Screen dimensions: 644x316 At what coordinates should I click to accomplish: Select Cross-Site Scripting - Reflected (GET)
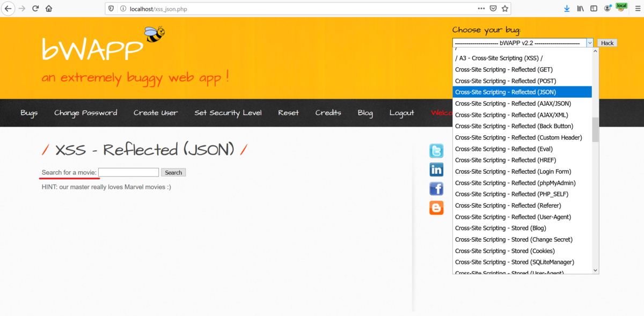[522, 69]
